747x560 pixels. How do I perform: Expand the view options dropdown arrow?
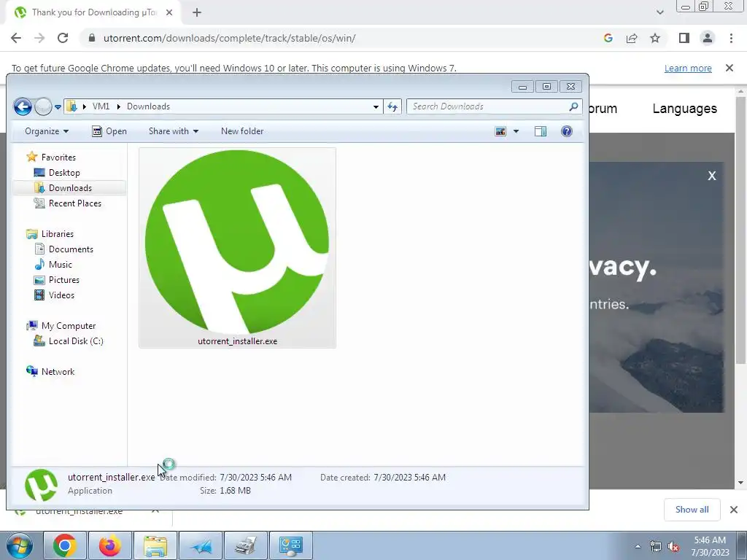(x=516, y=131)
